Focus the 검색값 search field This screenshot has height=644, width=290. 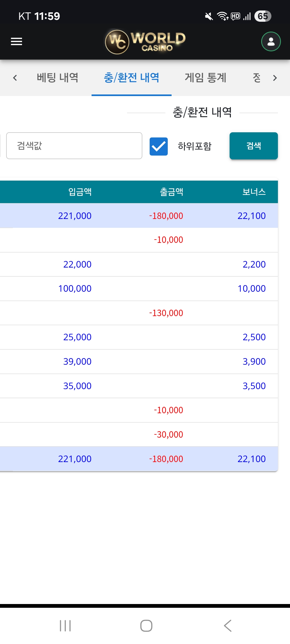coord(74,146)
